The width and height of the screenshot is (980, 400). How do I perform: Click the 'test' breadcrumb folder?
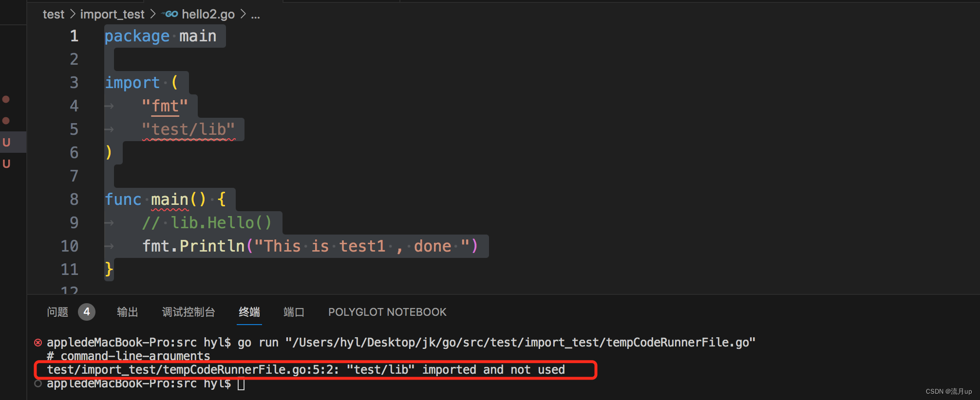pos(54,15)
